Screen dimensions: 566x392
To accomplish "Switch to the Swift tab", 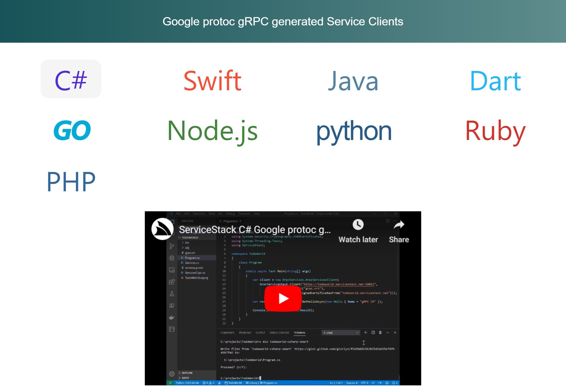I will click(212, 81).
